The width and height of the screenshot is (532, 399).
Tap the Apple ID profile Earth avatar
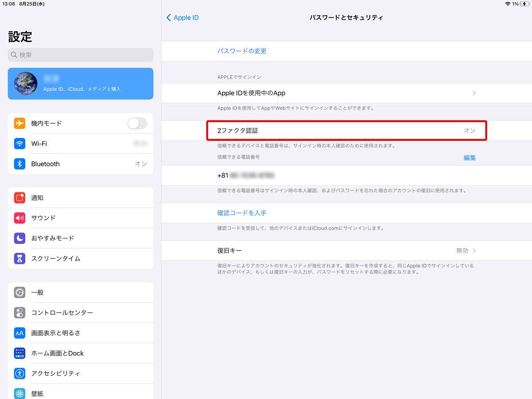tap(25, 84)
